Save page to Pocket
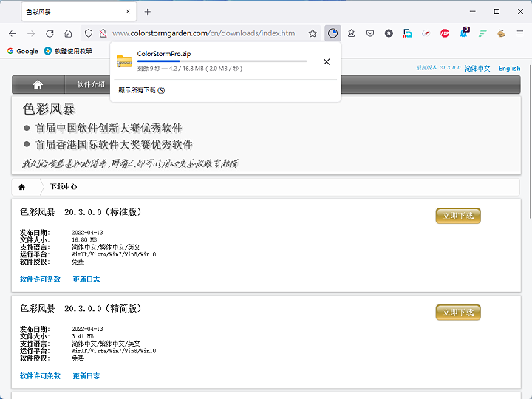 (x=370, y=33)
